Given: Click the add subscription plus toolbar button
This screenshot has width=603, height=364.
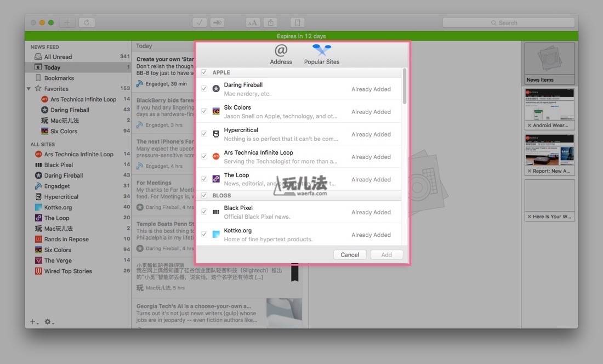Looking at the screenshot, I should (x=67, y=22).
